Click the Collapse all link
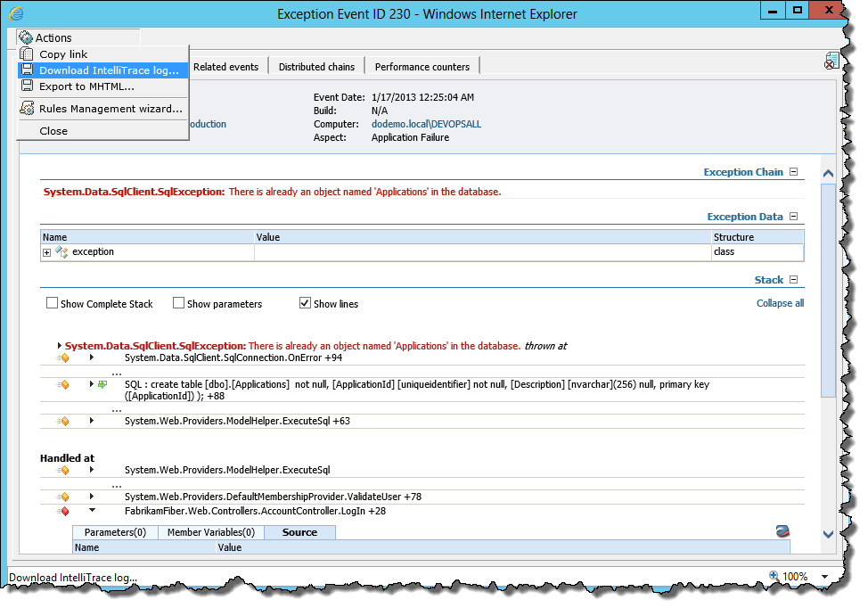Screen dimensions: 868x608 click(x=780, y=303)
